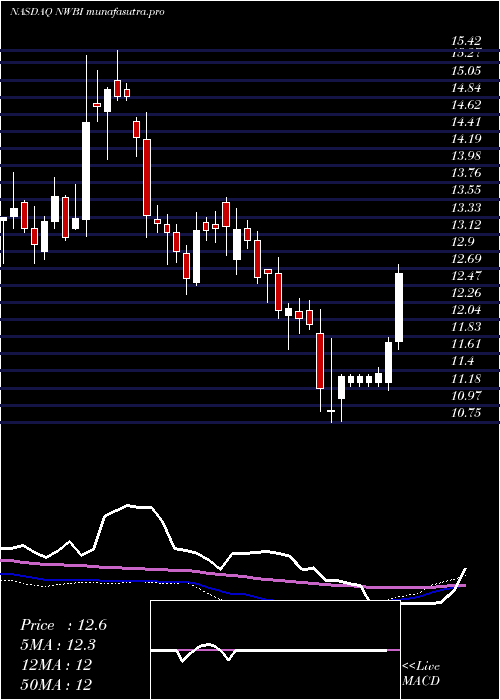Click the latest tall white candlestick near 12.47

pos(399,308)
